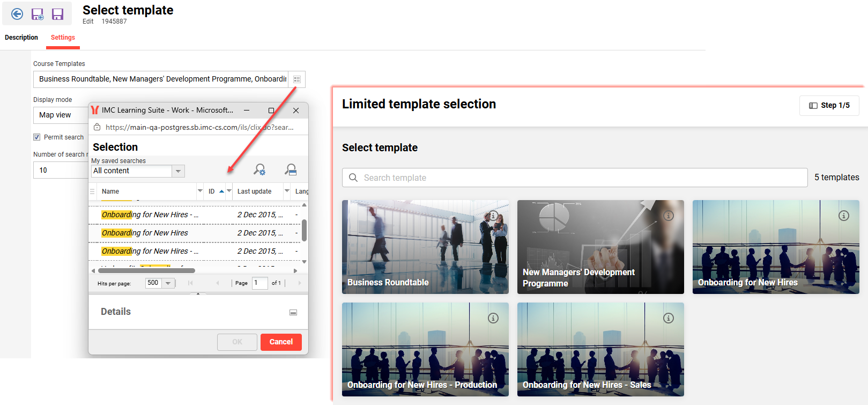Switch to the Settings tab
Image resolution: width=868 pixels, height=405 pixels.
[x=63, y=38]
